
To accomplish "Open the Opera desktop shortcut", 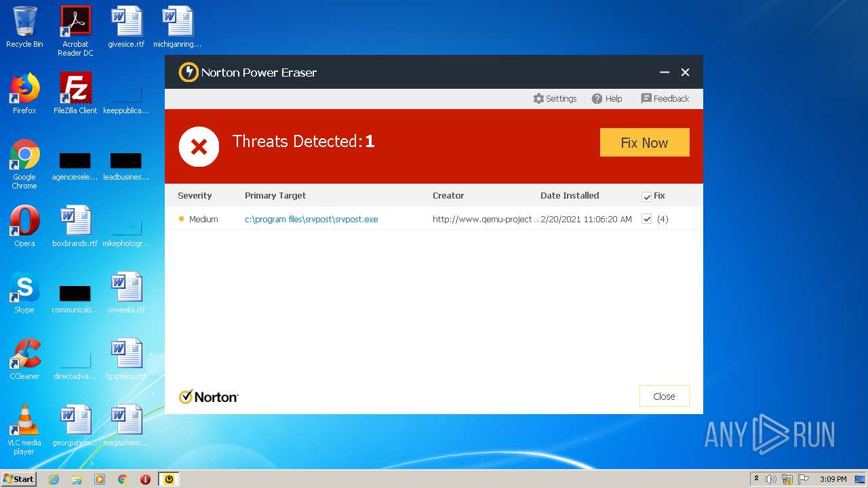I will coord(24,226).
